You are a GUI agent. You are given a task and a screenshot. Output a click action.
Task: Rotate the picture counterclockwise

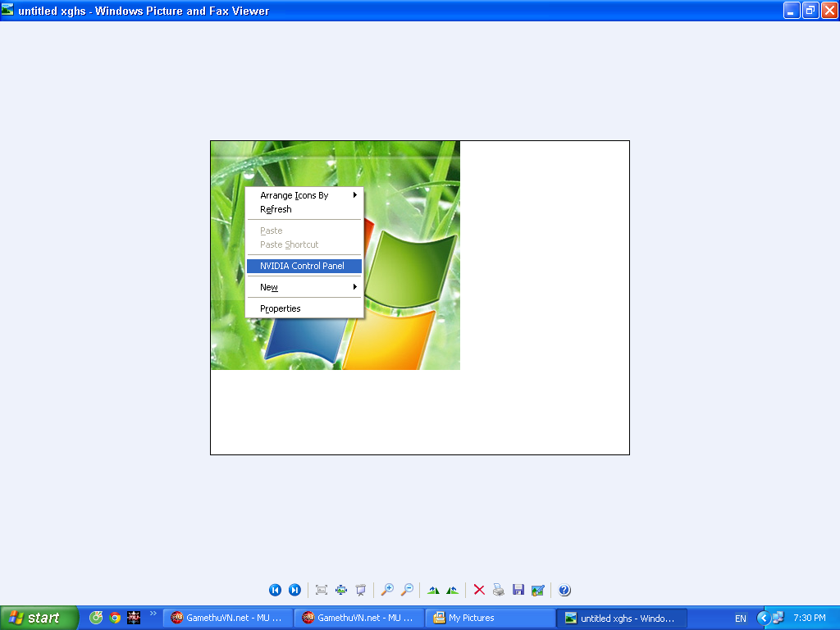tap(452, 590)
